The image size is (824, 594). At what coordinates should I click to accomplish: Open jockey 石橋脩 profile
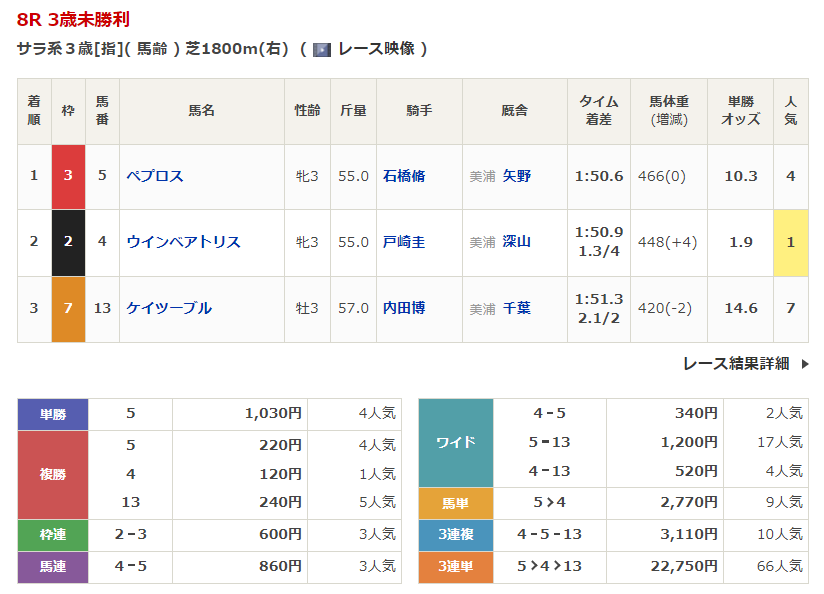point(404,176)
